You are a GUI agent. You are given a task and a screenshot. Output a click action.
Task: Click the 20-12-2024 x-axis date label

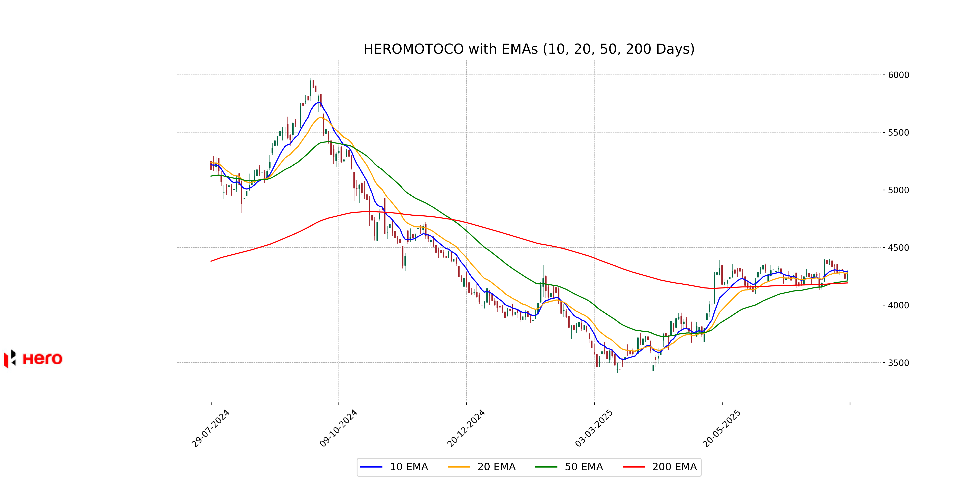click(466, 428)
